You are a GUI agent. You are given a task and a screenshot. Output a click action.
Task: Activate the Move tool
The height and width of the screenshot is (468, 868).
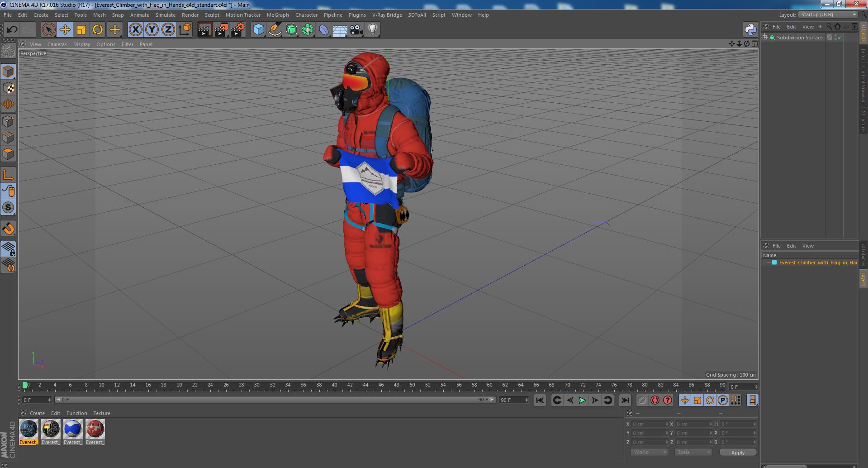point(65,30)
